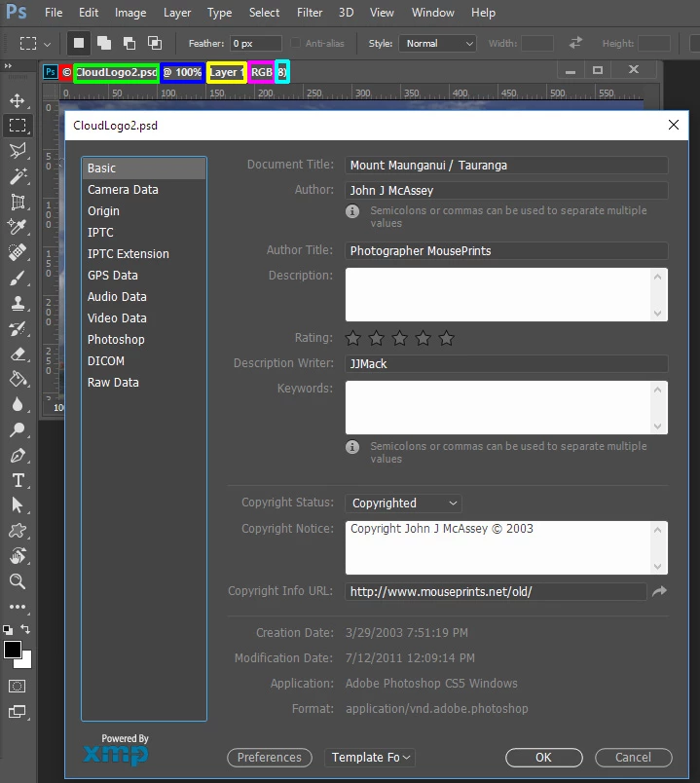Viewport: 700px width, 783px height.
Task: Click the Copyright Info URL field
Action: (x=496, y=592)
